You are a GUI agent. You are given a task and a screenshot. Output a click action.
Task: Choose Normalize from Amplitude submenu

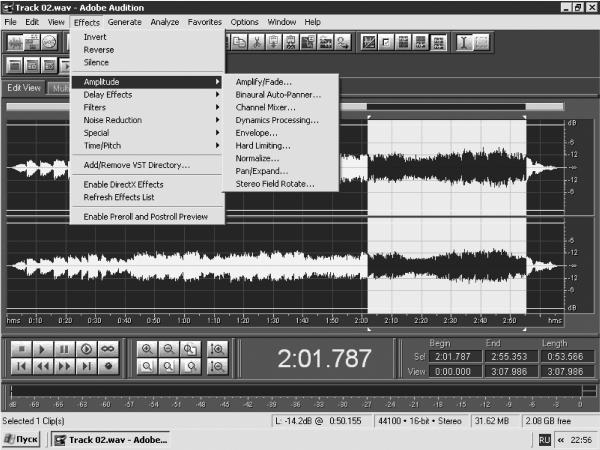click(x=257, y=158)
